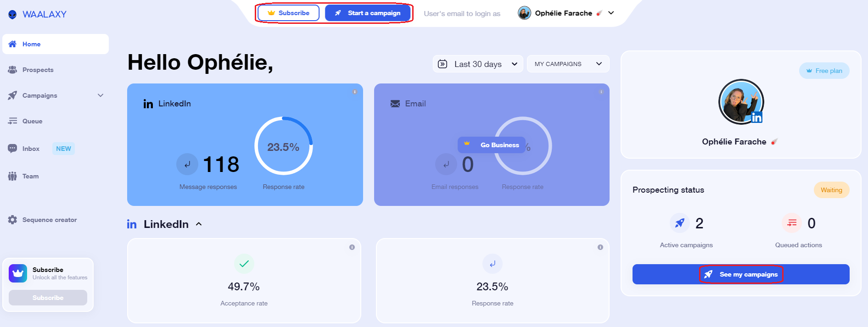Click the "Unlock all the features" text

(x=60, y=277)
